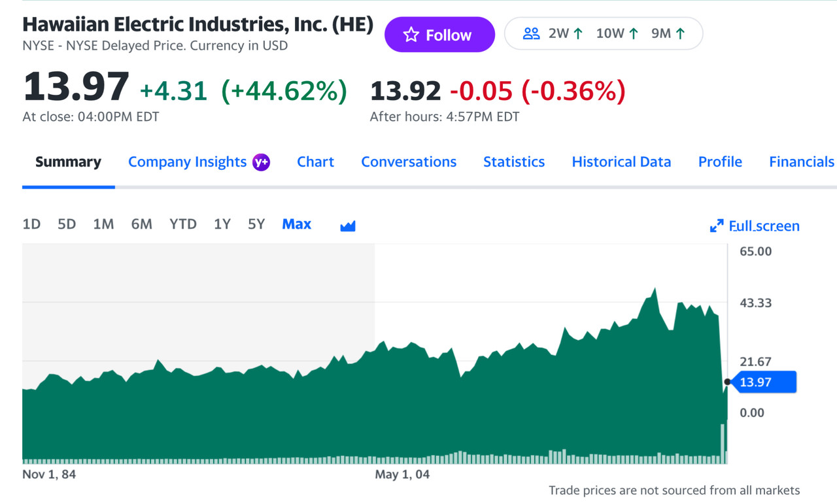Viewport: 837px width, 504px height.
Task: Open the Company Insights tab
Action: [x=187, y=162]
